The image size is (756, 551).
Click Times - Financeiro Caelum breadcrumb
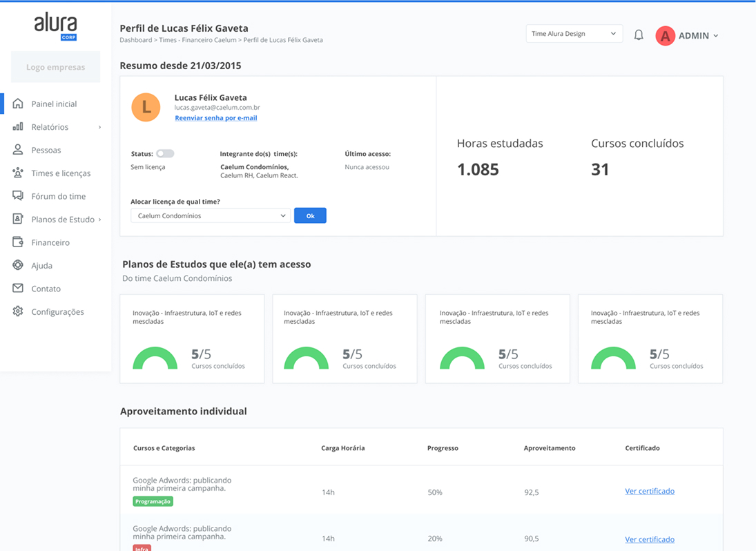tap(197, 40)
